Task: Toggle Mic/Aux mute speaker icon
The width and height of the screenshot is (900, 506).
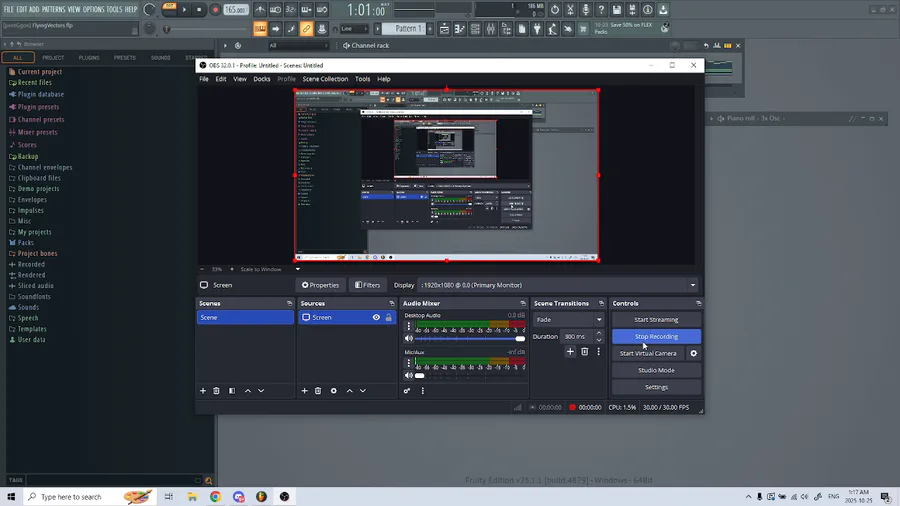Action: 408,375
